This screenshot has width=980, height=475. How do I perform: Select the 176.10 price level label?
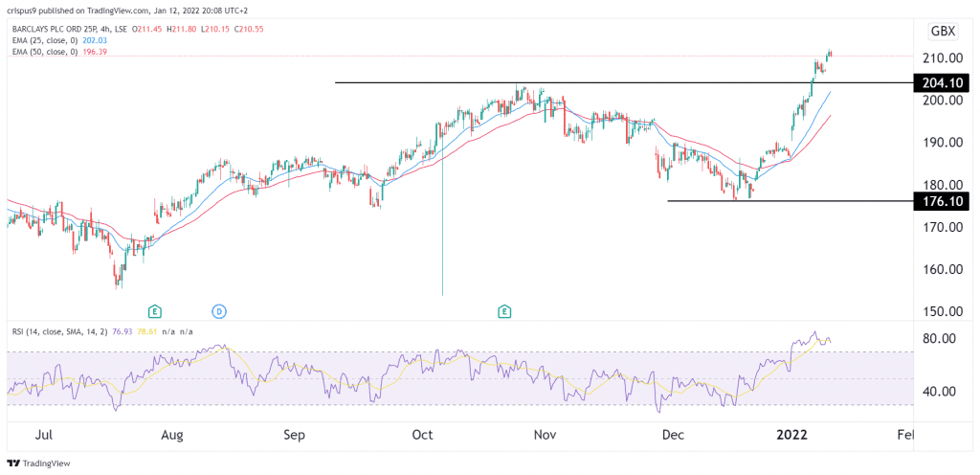[942, 200]
